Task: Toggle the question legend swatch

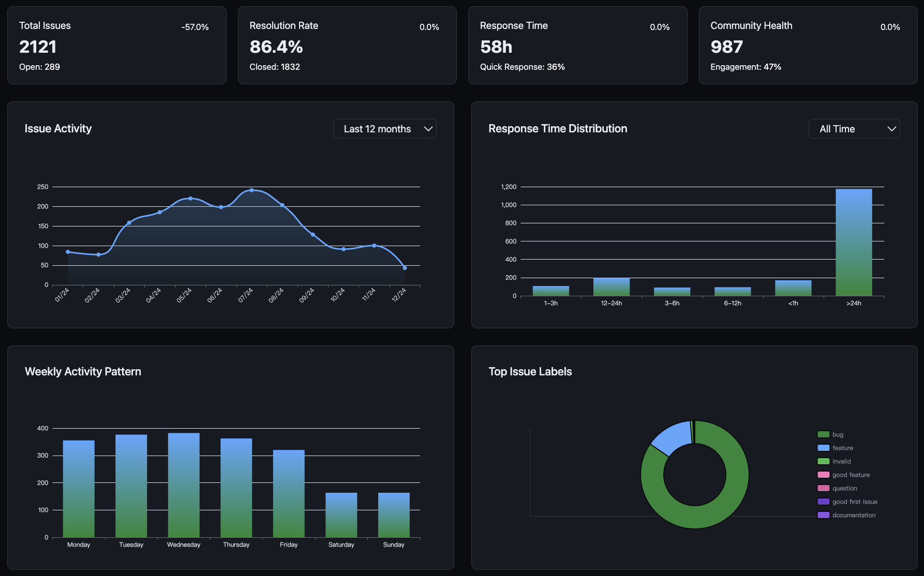Action: [823, 488]
